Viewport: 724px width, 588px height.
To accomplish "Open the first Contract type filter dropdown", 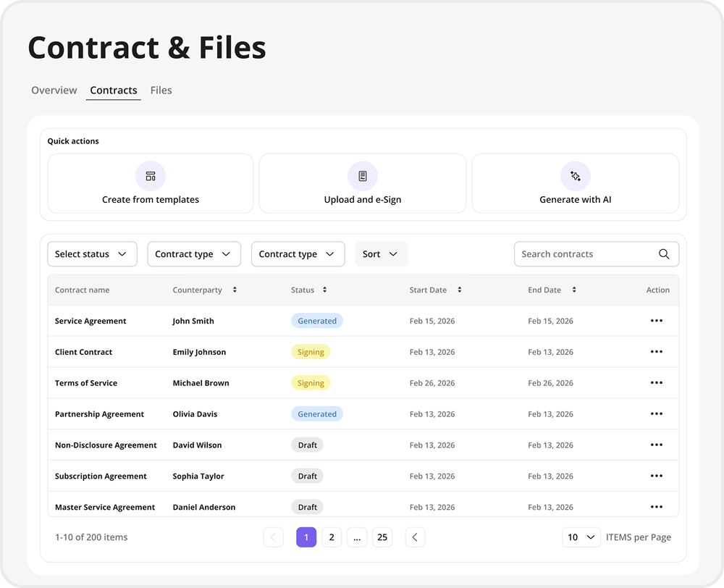I will pos(194,254).
